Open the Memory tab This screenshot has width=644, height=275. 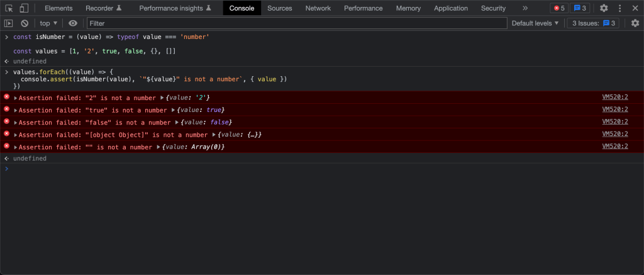coord(408,8)
